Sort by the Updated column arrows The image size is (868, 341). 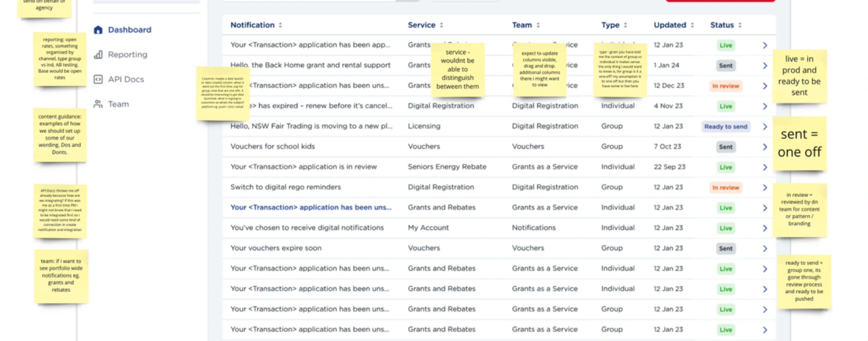692,25
